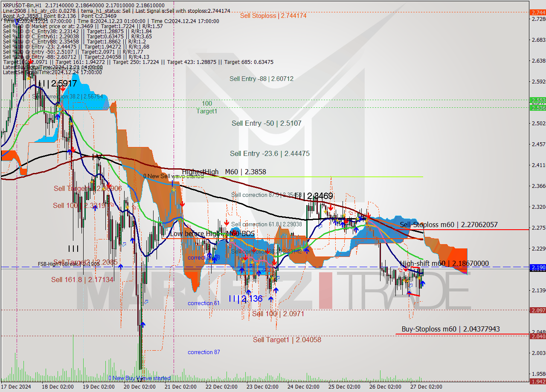
Task: Click the 'Sell 100 | 2.0971' label
Action: coord(278,314)
